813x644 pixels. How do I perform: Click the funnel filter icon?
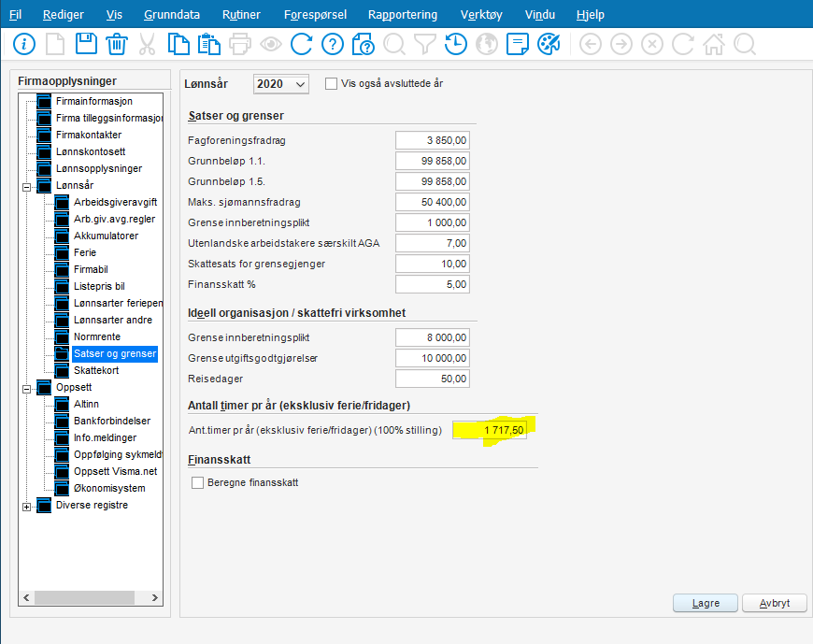[x=424, y=44]
